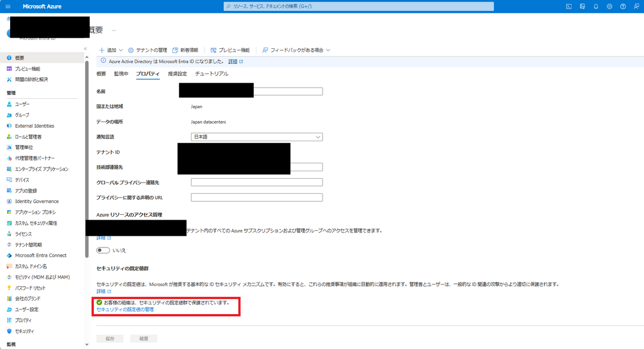
Task: Click the Microsoft Entra Connect icon
Action: point(9,255)
